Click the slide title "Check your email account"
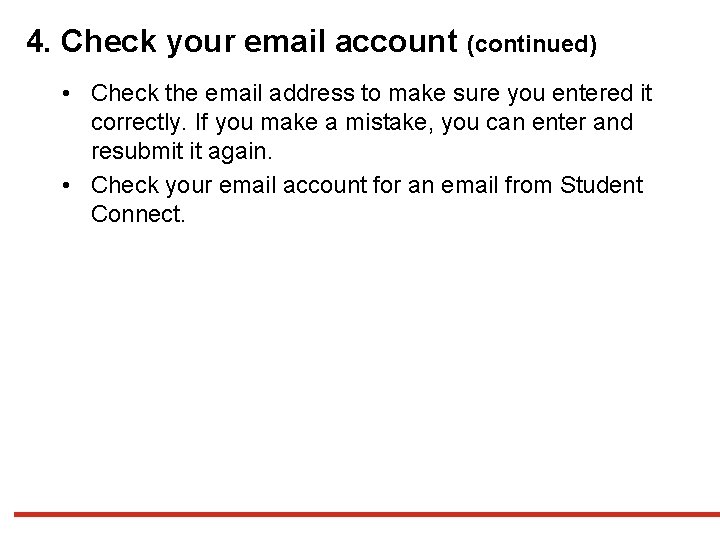This screenshot has width=720, height=540. click(x=260, y=42)
